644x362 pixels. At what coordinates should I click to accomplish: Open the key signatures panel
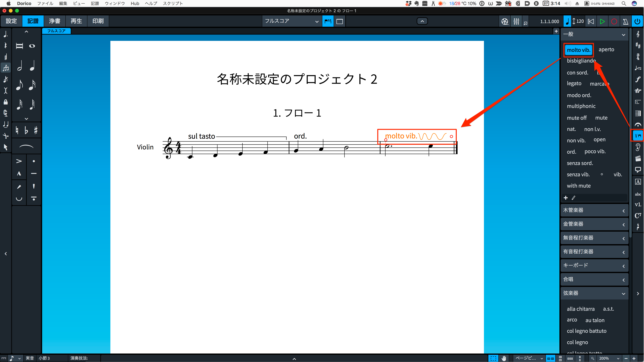tap(638, 45)
